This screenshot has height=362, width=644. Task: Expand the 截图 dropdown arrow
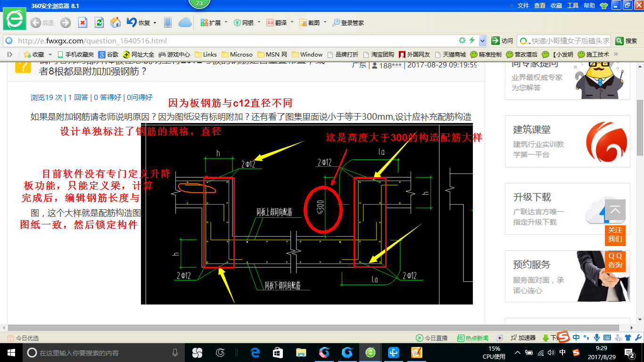coord(325,22)
